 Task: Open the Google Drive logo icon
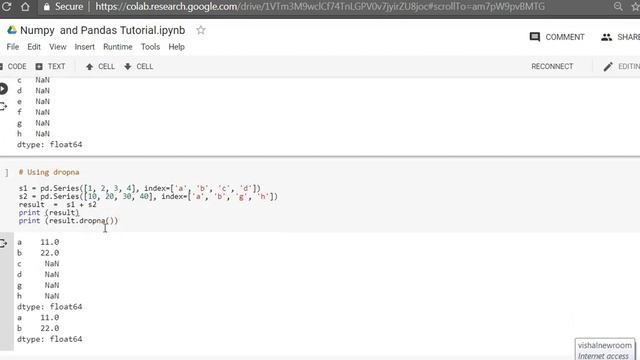coord(12,30)
